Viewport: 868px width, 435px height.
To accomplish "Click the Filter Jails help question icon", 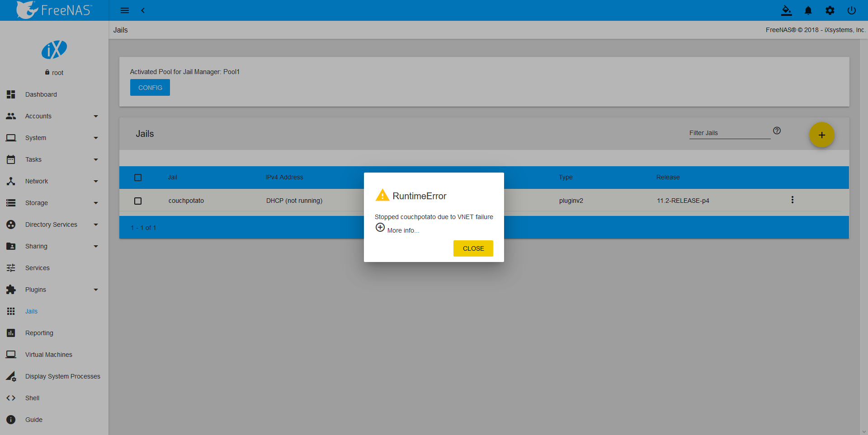I will 777,131.
